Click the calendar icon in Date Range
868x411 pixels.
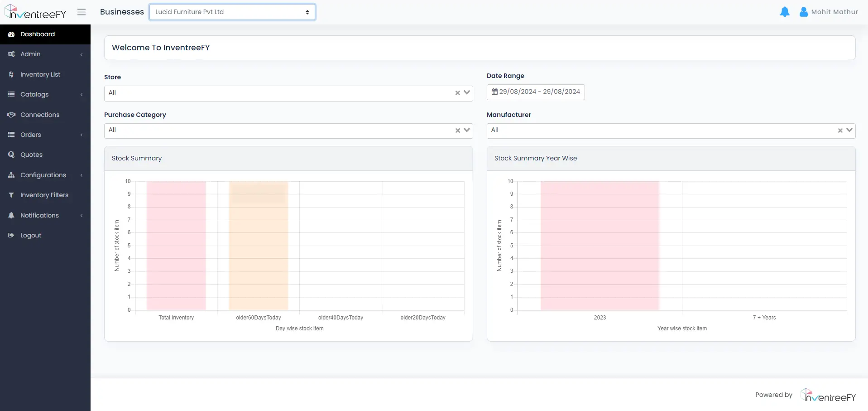click(494, 92)
